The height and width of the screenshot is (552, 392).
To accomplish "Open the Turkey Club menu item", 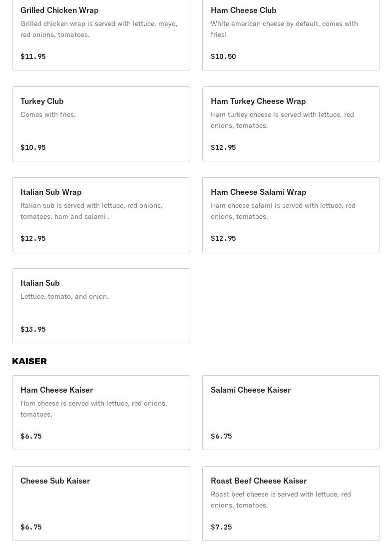I will pos(101,124).
